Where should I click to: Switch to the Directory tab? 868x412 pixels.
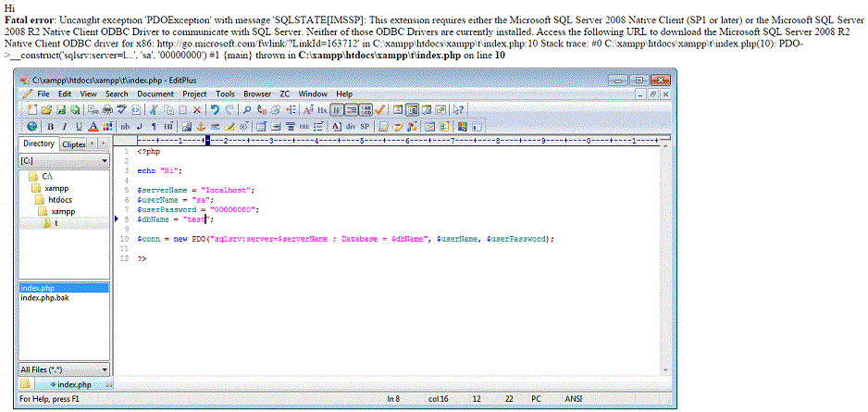click(39, 144)
